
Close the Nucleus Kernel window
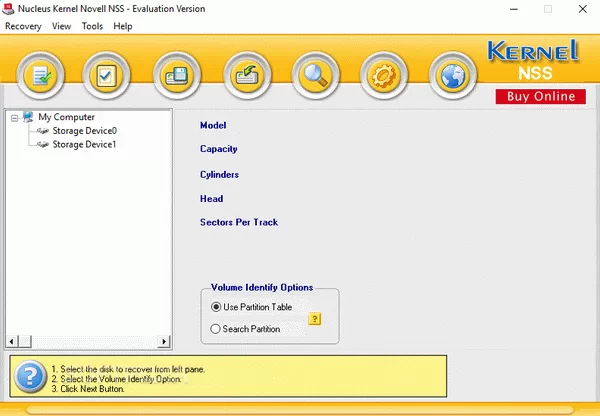pos(582,9)
